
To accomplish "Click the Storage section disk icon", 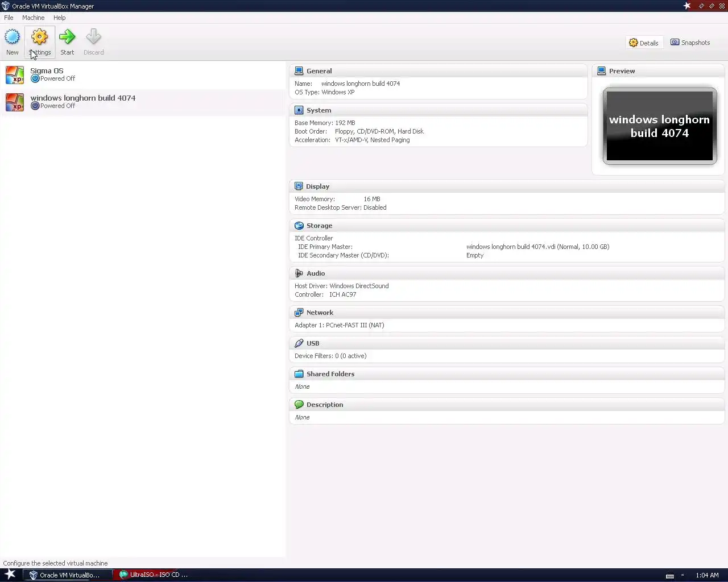I will click(299, 226).
